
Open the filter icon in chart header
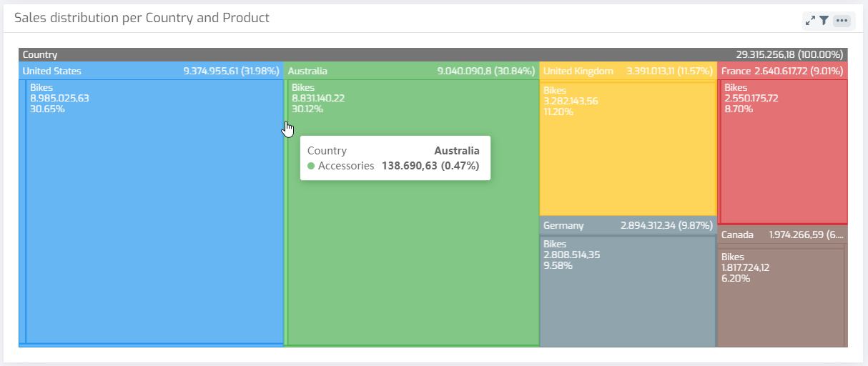click(x=824, y=21)
